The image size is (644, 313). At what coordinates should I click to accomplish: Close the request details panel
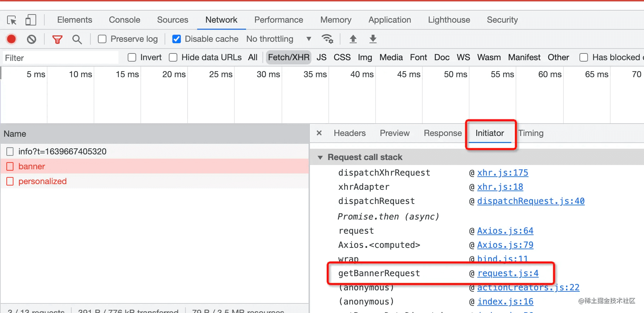(319, 133)
